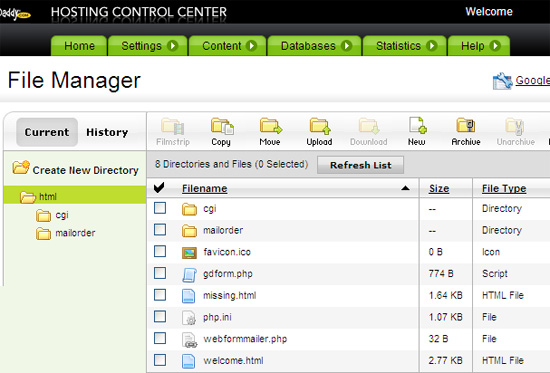Open the Help tab label
550x373 pixels.
472,46
